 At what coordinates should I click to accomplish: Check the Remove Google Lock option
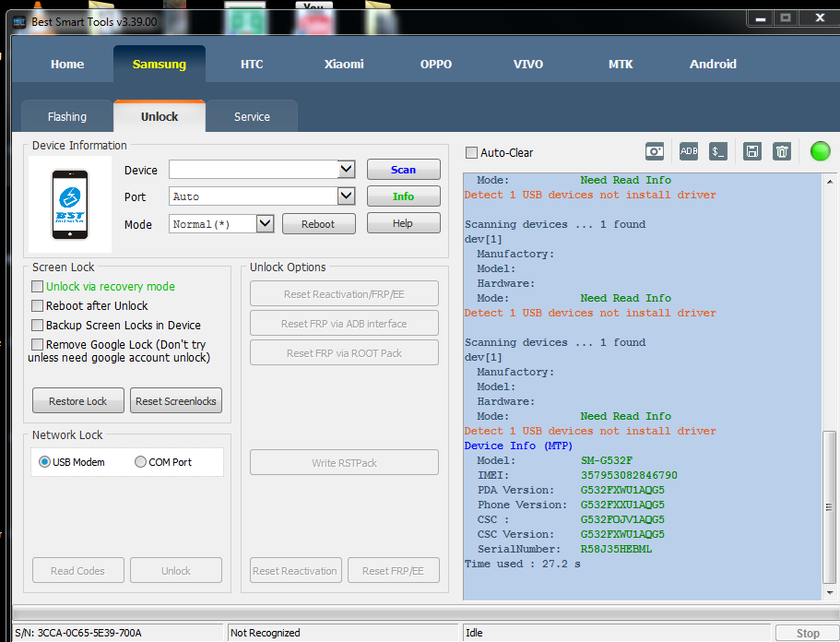coord(37,345)
